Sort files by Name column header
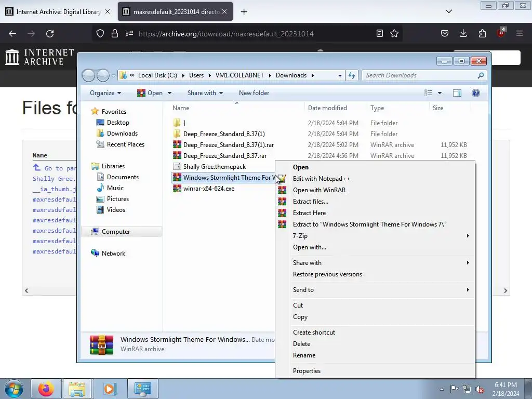The width and height of the screenshot is (532, 399). coord(181,108)
